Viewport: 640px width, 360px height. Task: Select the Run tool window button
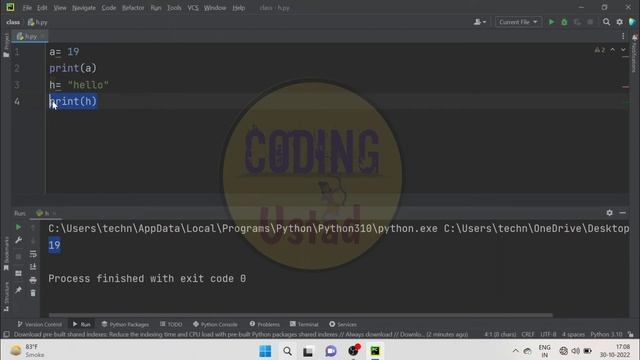(x=81, y=324)
